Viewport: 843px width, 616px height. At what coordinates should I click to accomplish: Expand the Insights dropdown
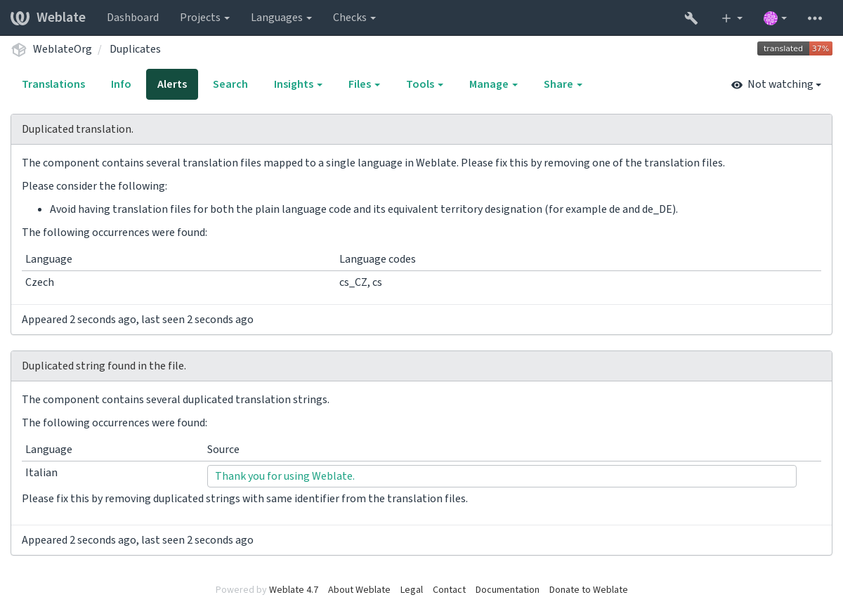point(298,84)
